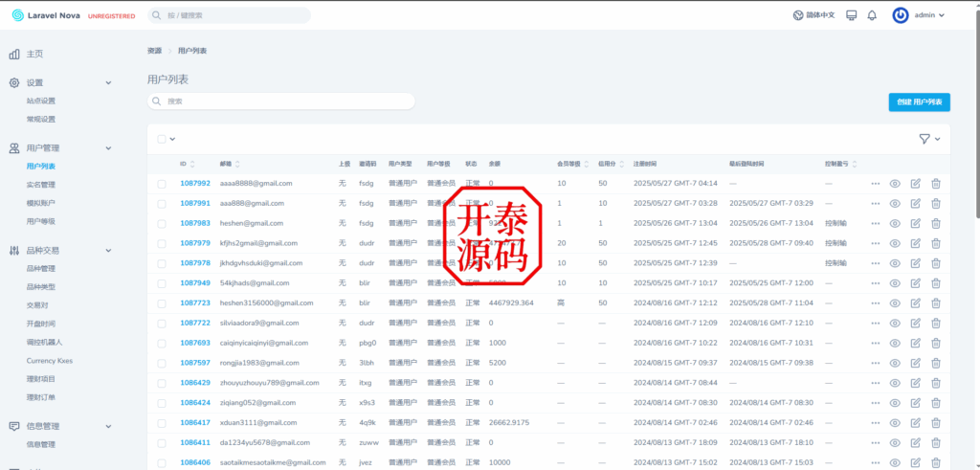Open 品种管理 in sidebar
The width and height of the screenshot is (980, 470).
coord(40,269)
